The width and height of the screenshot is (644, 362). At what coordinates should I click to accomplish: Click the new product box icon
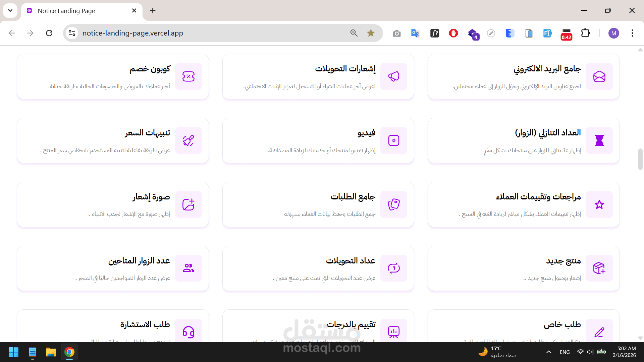coord(599,268)
